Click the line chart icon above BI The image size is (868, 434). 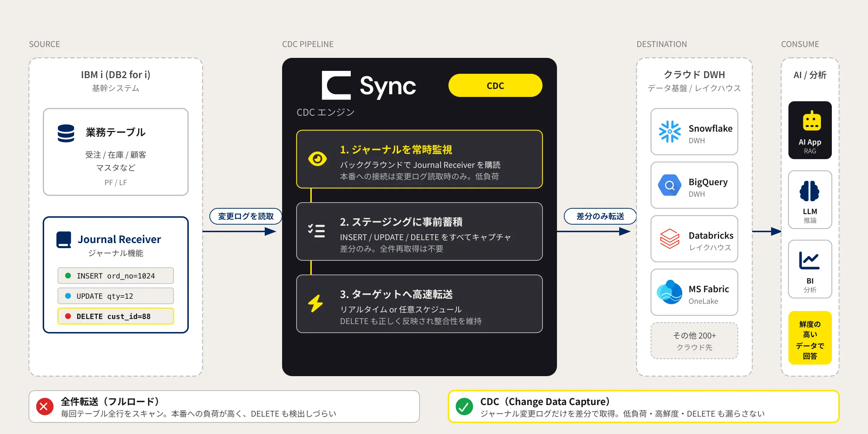809,260
